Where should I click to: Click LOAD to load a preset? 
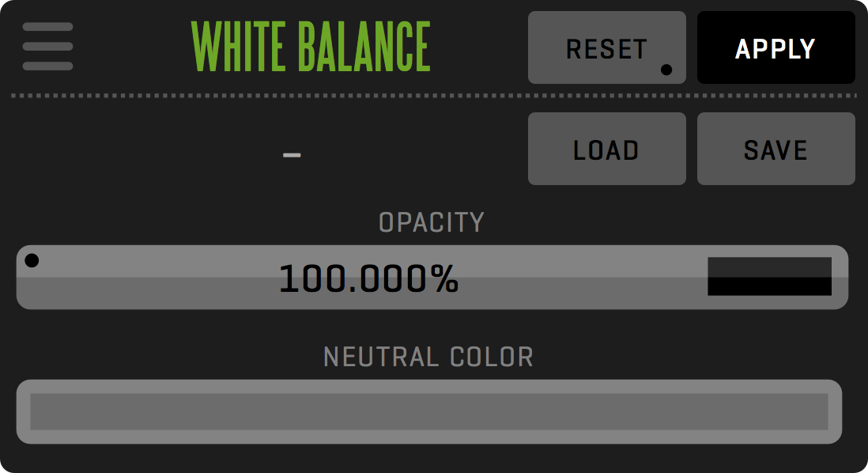point(606,149)
